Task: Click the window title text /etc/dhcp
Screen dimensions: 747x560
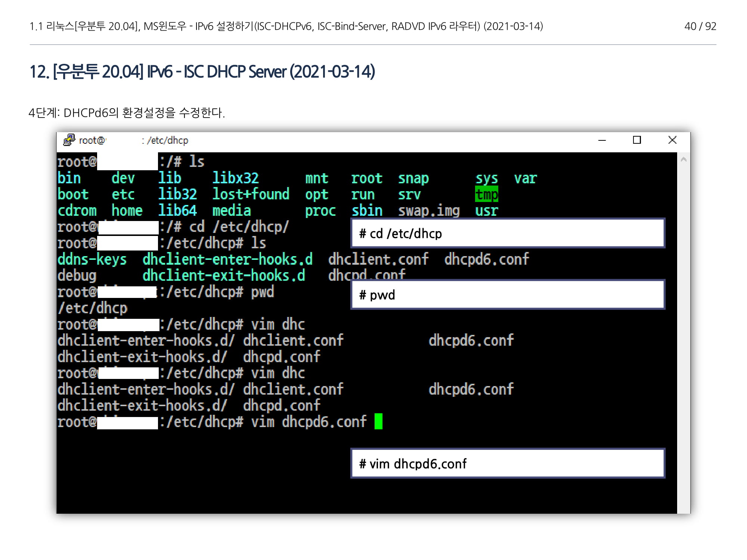Action: (x=167, y=140)
